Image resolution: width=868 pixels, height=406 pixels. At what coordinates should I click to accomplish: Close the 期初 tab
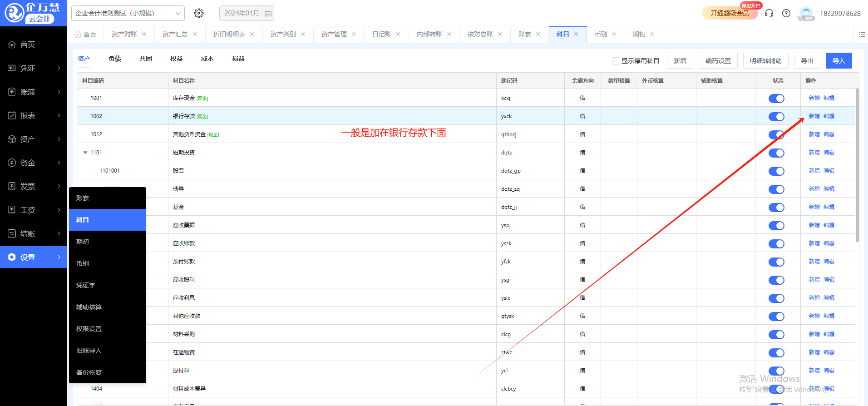(652, 34)
